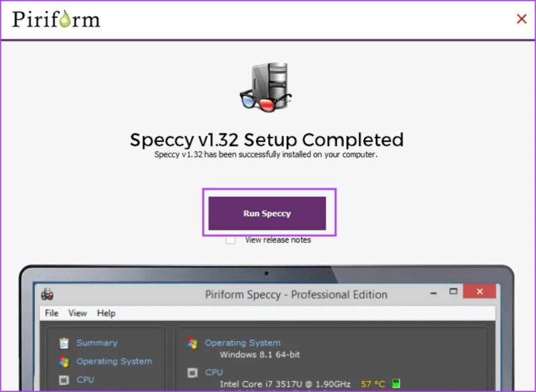Close the Piriform installer window
The width and height of the screenshot is (536, 392).
(521, 19)
